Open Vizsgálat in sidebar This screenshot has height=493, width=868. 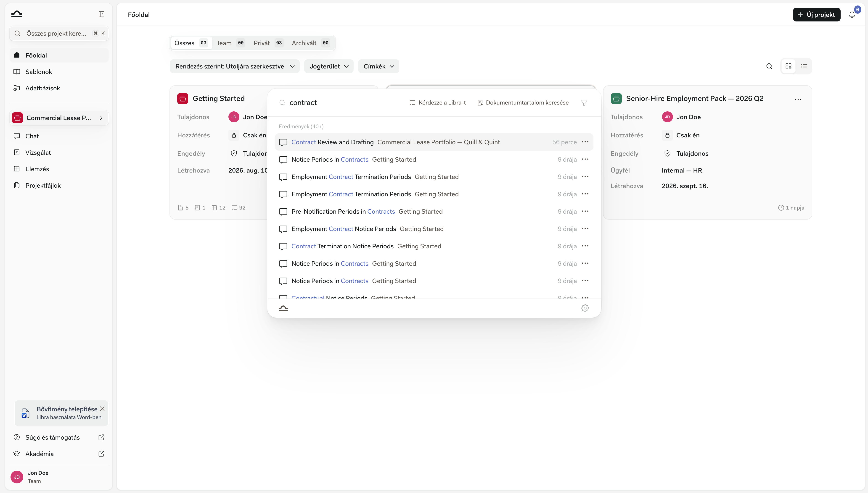[59, 152]
